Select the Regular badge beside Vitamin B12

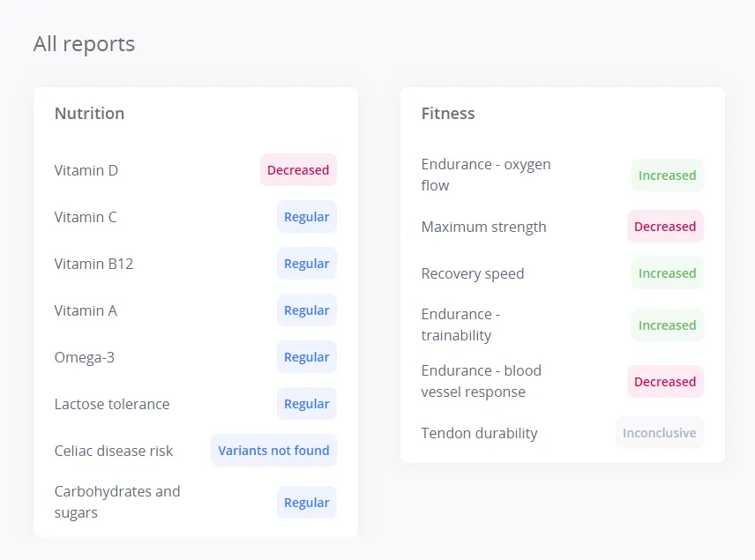click(x=306, y=263)
